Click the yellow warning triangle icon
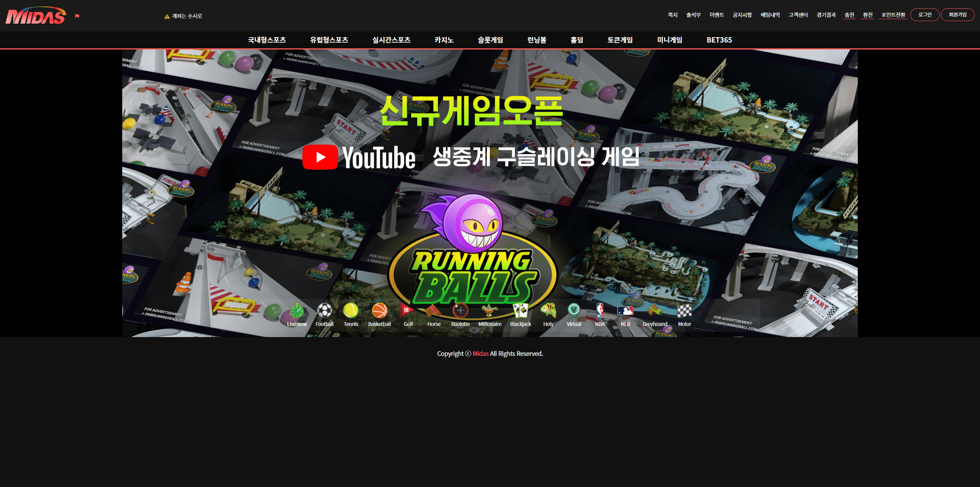Viewport: 980px width, 487px height. coord(167,16)
